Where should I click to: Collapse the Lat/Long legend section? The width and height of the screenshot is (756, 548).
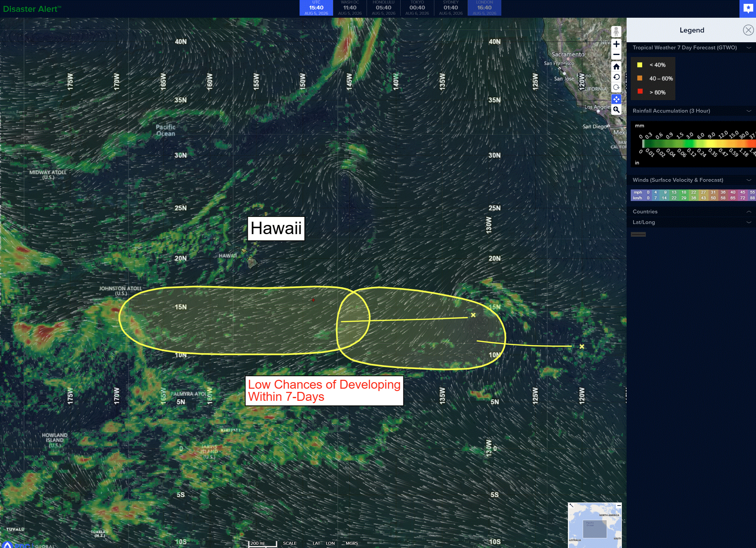click(x=749, y=223)
